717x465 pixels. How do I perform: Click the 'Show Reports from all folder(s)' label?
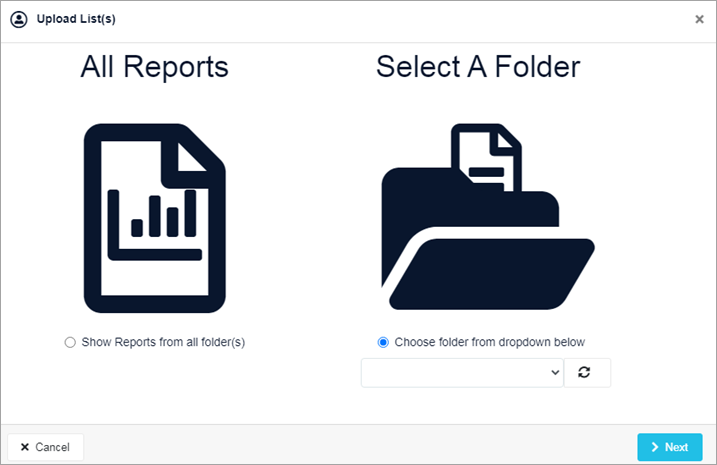coord(163,342)
